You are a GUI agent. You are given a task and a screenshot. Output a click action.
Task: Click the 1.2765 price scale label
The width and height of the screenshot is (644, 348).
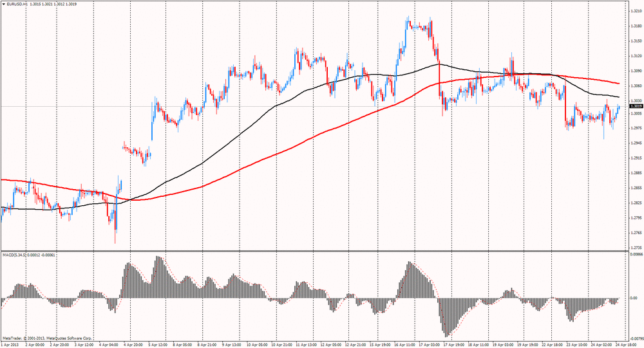click(x=636, y=233)
